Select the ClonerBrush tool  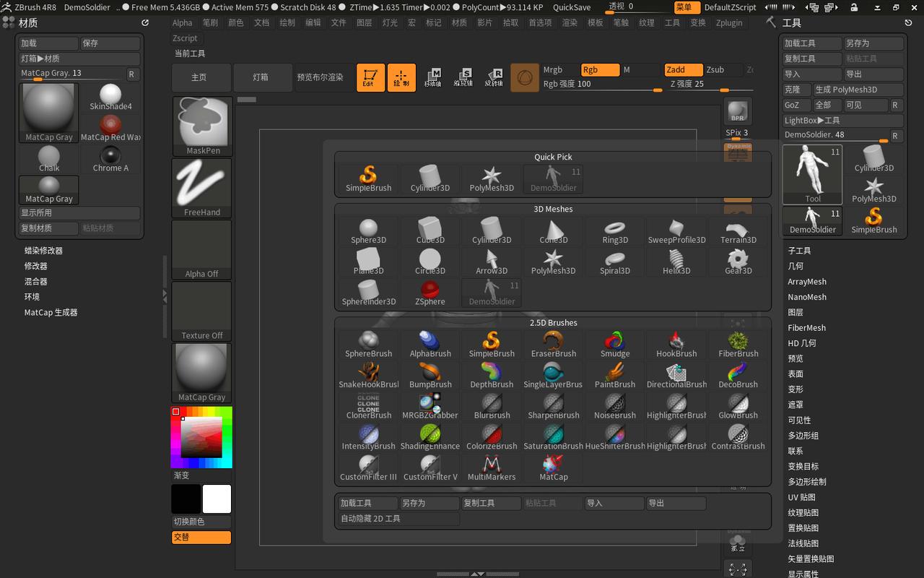coord(368,407)
